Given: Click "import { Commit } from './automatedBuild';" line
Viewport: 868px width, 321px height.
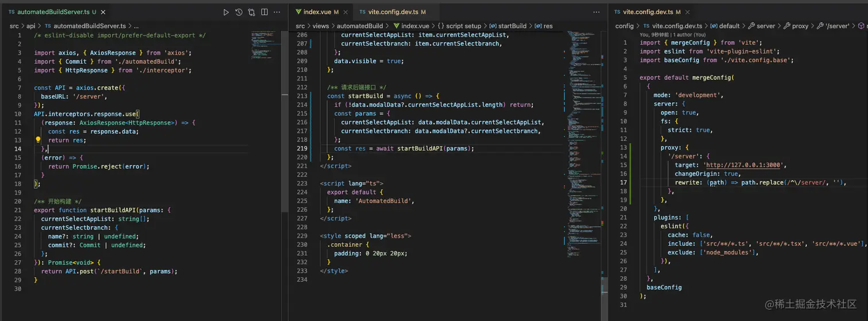Looking at the screenshot, I should coord(107,61).
